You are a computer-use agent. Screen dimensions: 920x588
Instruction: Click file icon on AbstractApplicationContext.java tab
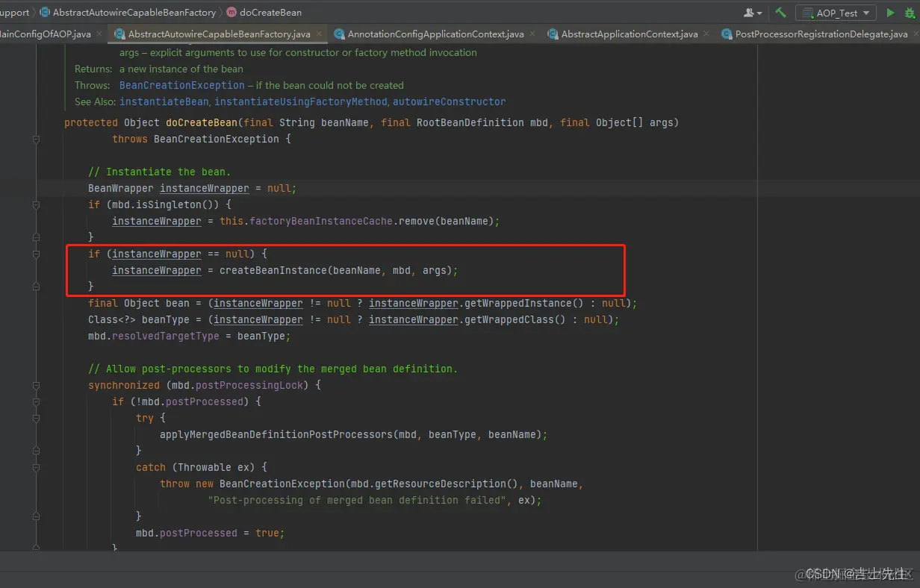(x=553, y=34)
